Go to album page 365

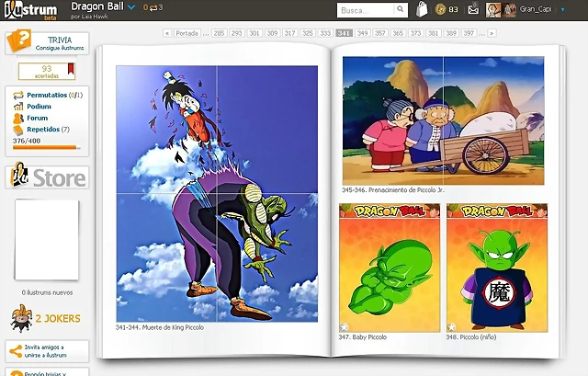[x=398, y=33]
